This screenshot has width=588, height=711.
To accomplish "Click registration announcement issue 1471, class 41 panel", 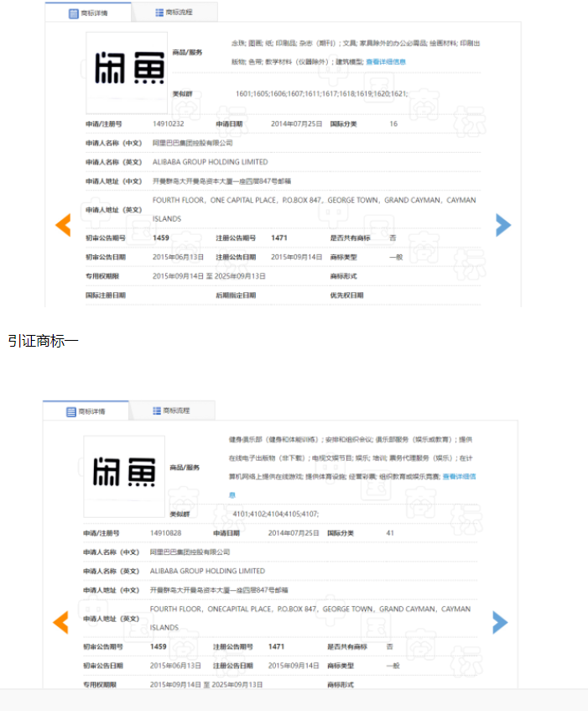I will pos(276,646).
